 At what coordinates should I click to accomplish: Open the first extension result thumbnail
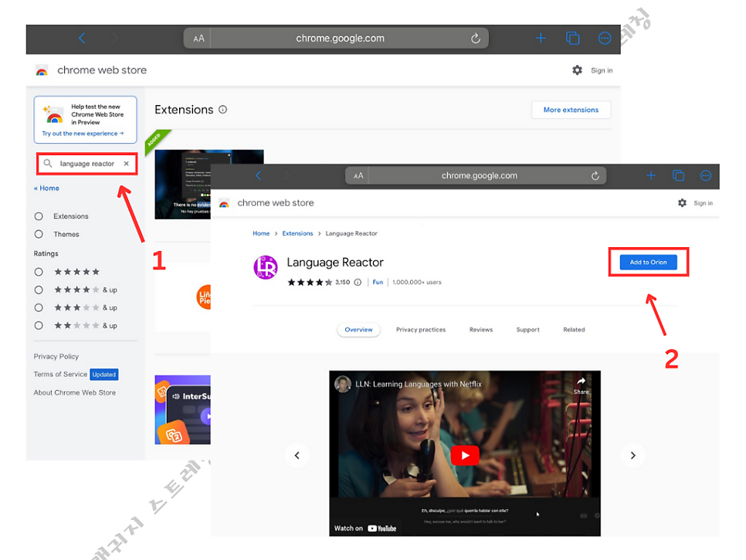(x=183, y=185)
